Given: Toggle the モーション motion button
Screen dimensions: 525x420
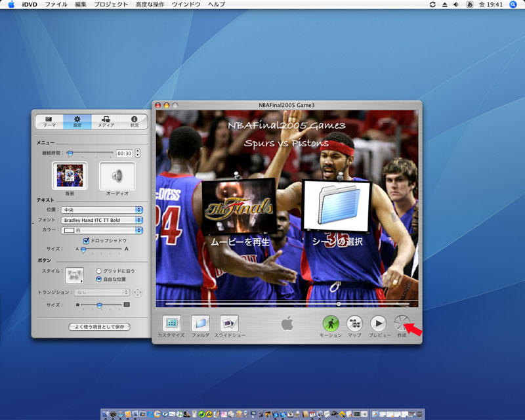Looking at the screenshot, I should (x=331, y=323).
